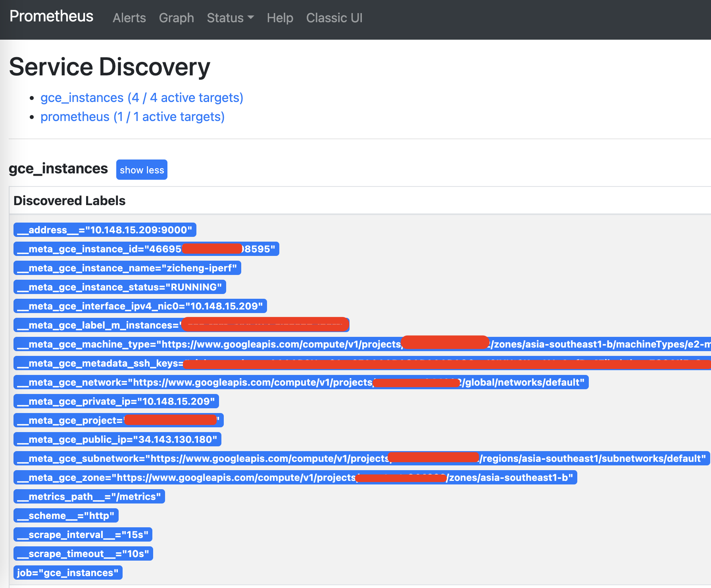Select the __meta_gce_interface_ipv4_nic0 label
711x588 pixels.
pyautogui.click(x=140, y=306)
